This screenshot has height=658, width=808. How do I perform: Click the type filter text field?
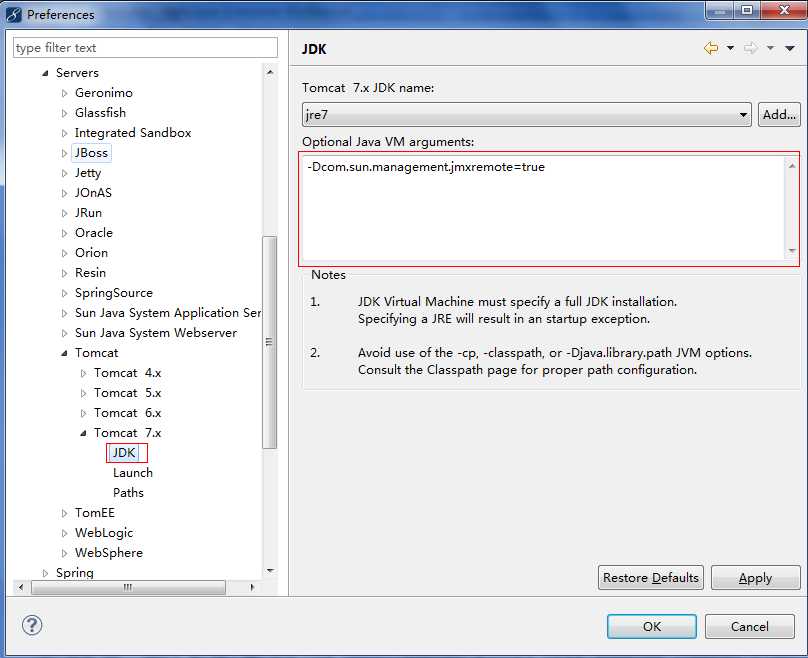(x=145, y=48)
